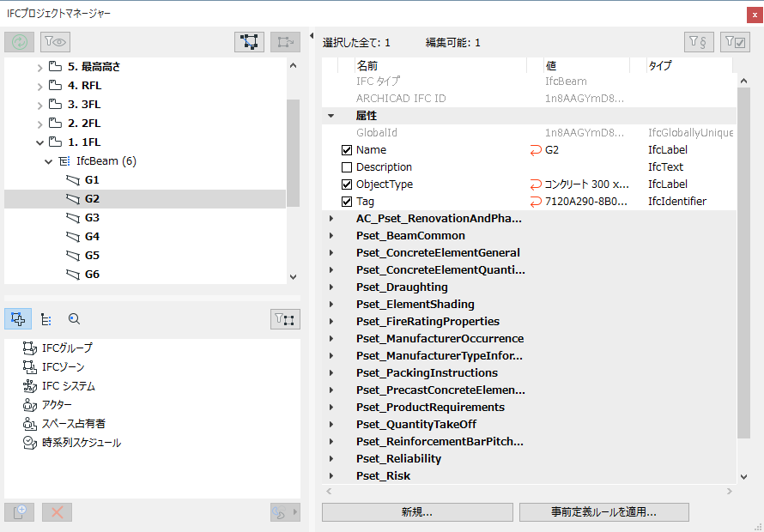The height and width of the screenshot is (532, 764).
Task: Collapse the IfcBeam (6) group
Action: pyautogui.click(x=48, y=161)
